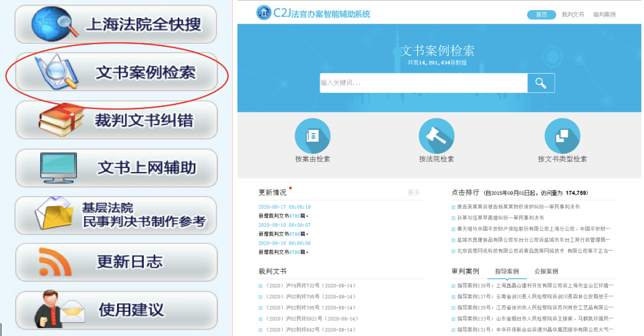Click the 按法院检索 gavel icon
644x336 pixels.
(436, 136)
